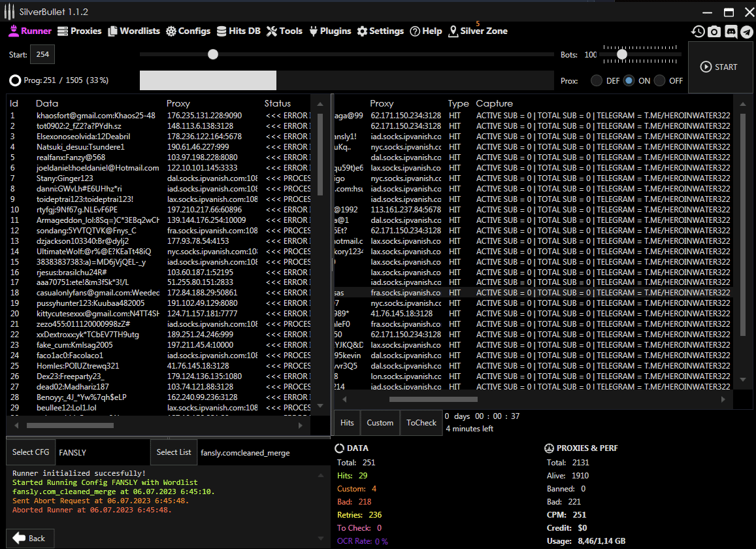The image size is (756, 549).
Task: Select the DEF proxy mode radio button
Action: coord(597,80)
